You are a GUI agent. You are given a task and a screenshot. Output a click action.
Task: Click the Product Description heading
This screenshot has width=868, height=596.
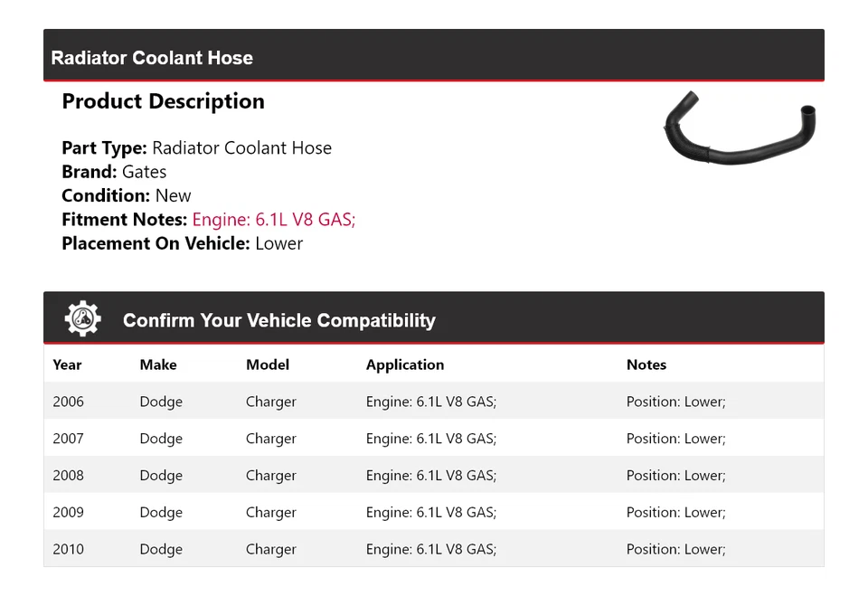[x=163, y=101]
